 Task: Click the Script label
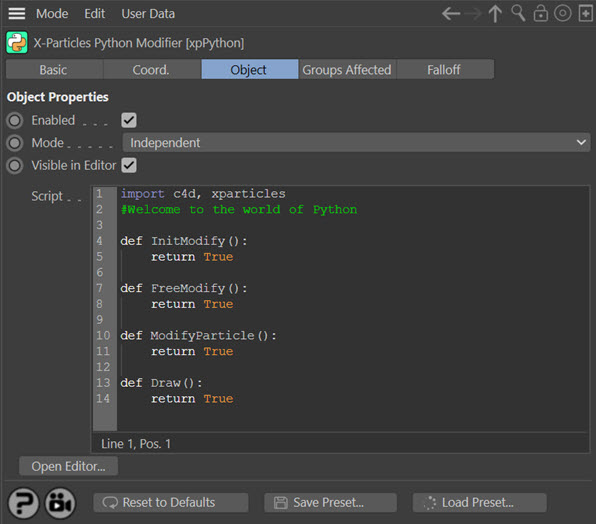click(47, 196)
